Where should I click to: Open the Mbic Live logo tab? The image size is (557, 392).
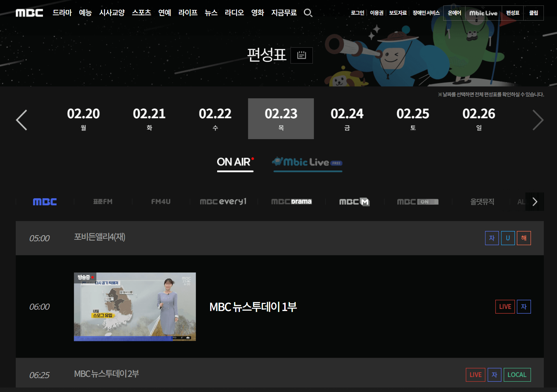[307, 163]
